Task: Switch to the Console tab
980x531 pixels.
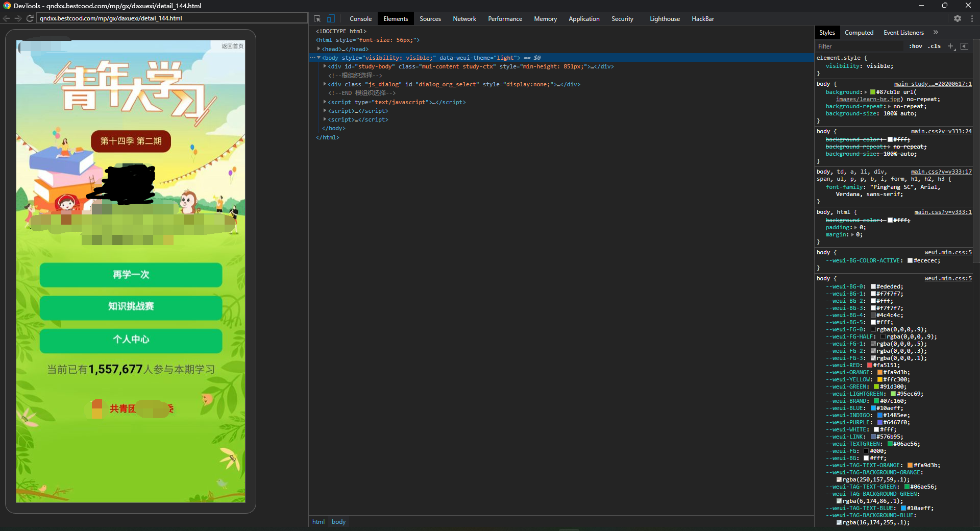Action: tap(360, 19)
